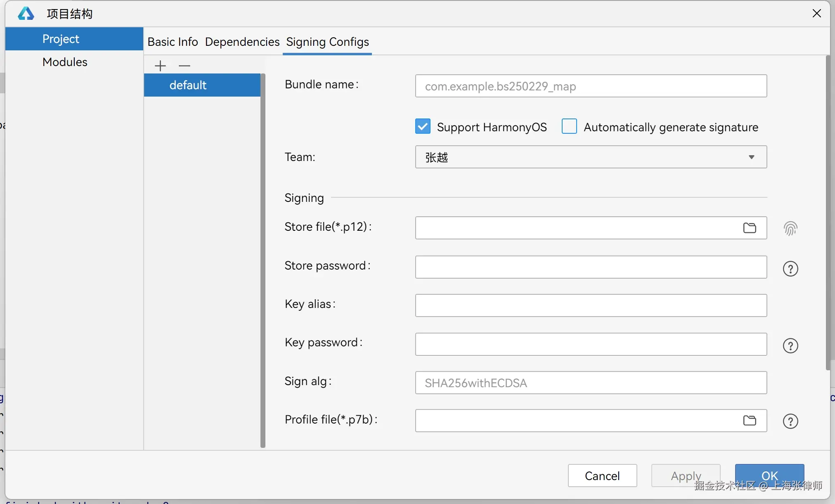Screen dimensions: 835x504
Task: Click the vertical scrollbar on the right
Action: coord(827,213)
